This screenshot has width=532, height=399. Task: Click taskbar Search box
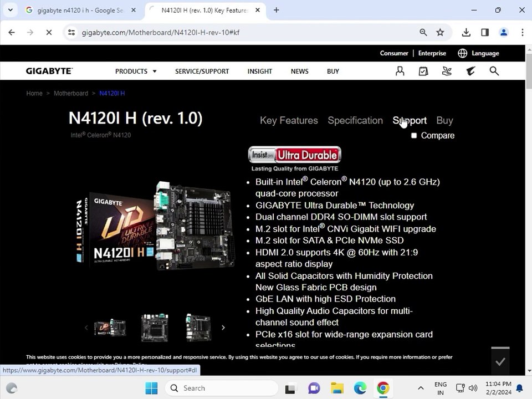click(x=221, y=388)
